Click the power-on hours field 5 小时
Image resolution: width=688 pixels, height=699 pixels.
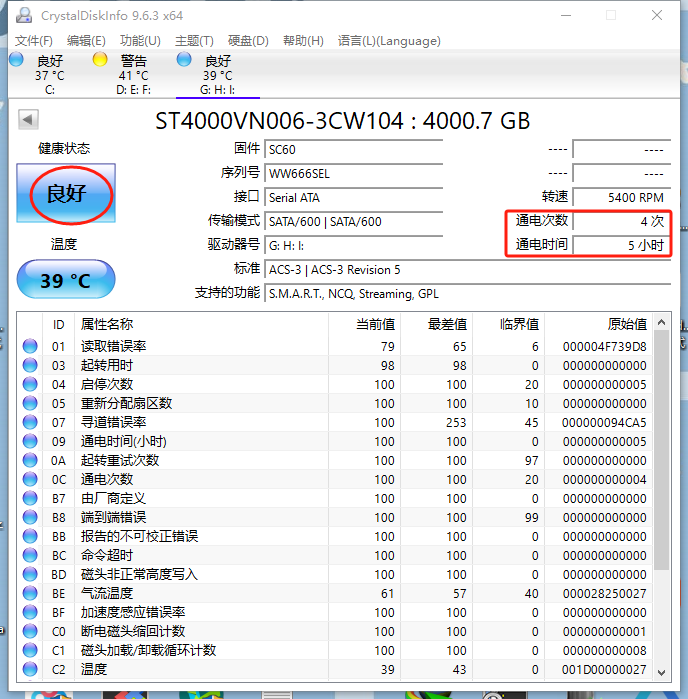(x=622, y=246)
